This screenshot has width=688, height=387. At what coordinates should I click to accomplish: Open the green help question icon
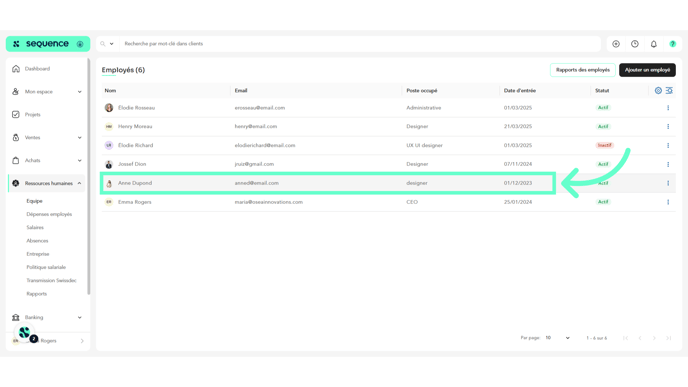[673, 44]
